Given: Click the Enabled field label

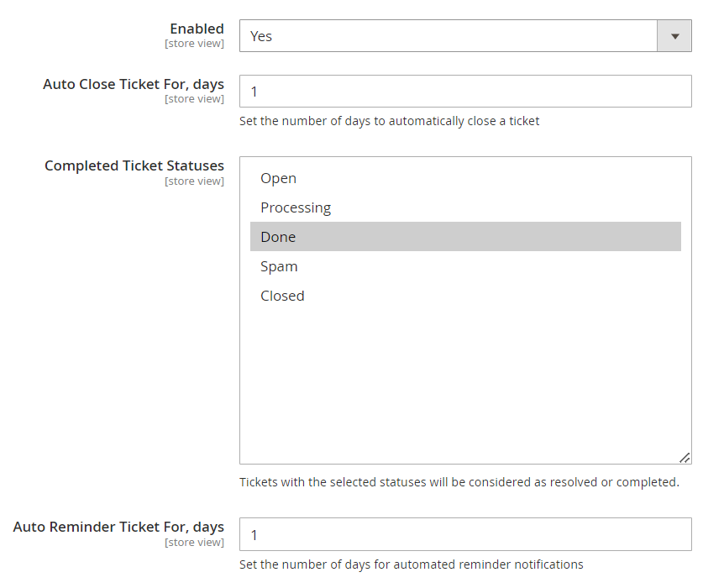Looking at the screenshot, I should tap(197, 29).
